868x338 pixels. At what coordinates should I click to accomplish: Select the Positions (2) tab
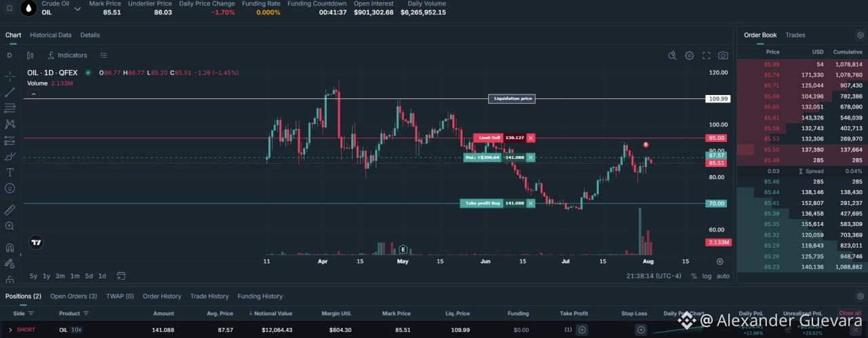click(x=23, y=297)
